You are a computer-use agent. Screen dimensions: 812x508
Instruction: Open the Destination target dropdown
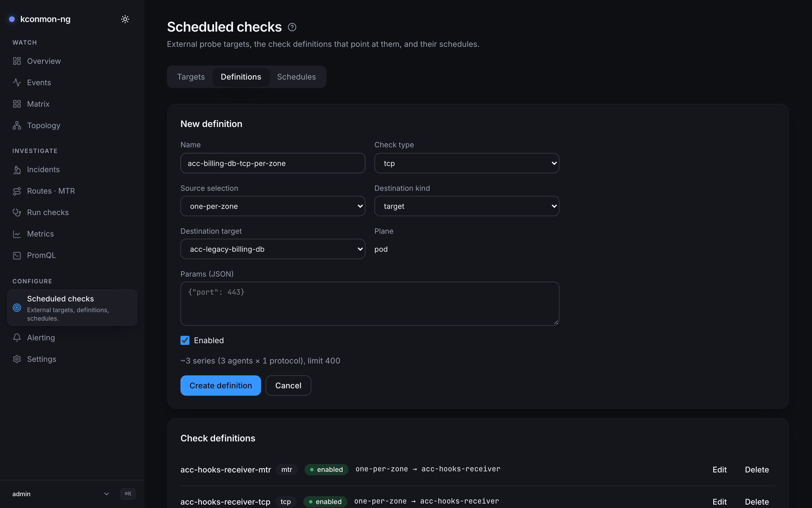click(x=272, y=249)
